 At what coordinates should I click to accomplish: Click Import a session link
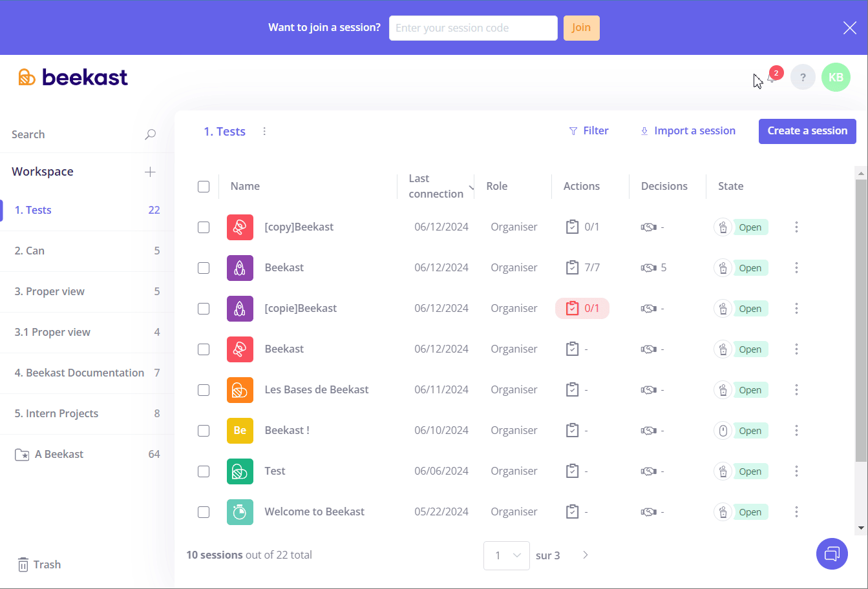[x=688, y=131]
